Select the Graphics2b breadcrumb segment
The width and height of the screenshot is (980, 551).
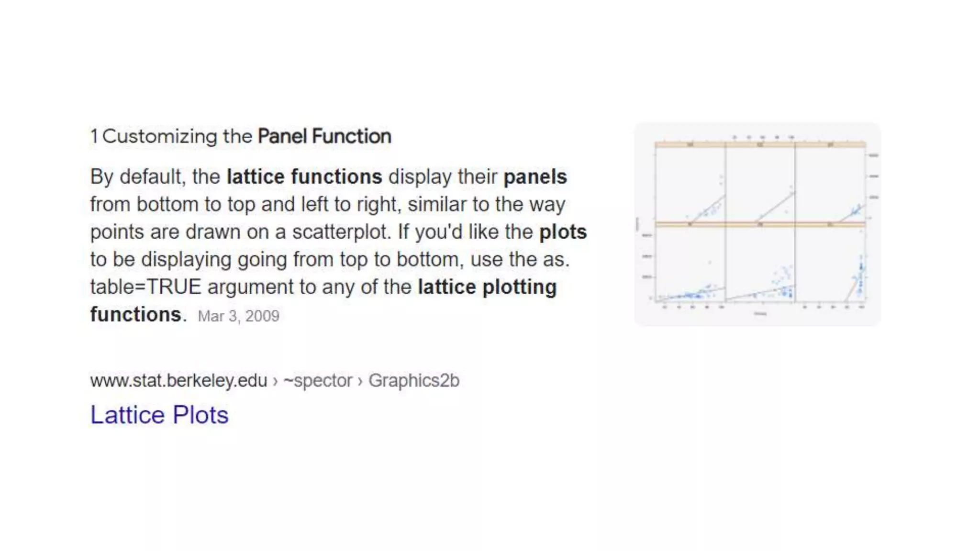[x=414, y=381]
